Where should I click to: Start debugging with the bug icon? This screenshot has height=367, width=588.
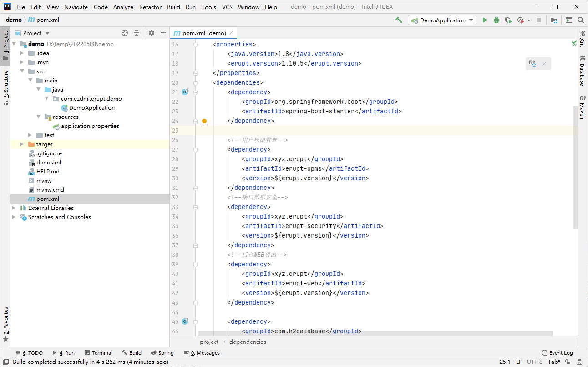pyautogui.click(x=497, y=20)
